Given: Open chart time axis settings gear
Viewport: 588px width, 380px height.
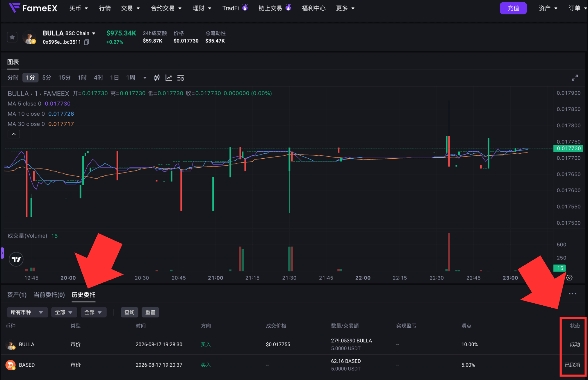Looking at the screenshot, I should (x=569, y=278).
